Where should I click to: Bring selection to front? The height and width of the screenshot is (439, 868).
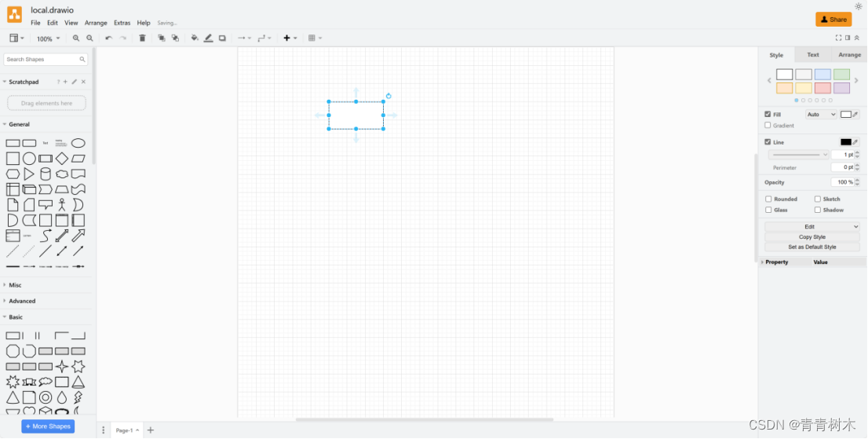click(x=161, y=38)
